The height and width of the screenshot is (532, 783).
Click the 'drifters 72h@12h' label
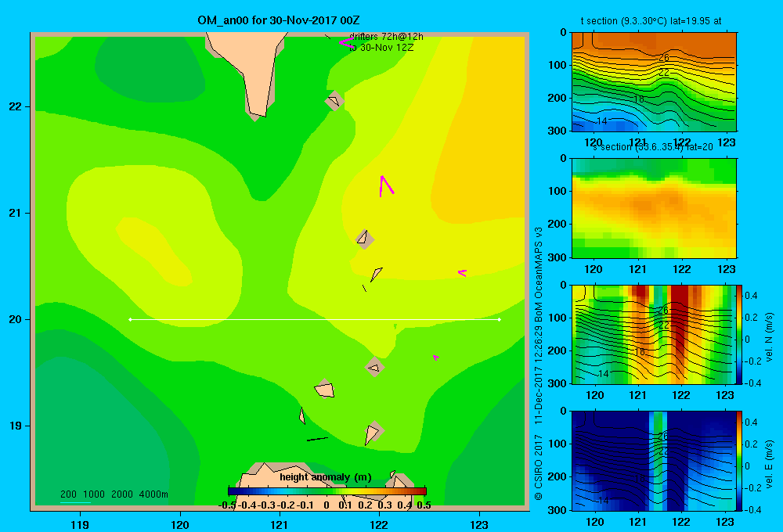click(386, 37)
